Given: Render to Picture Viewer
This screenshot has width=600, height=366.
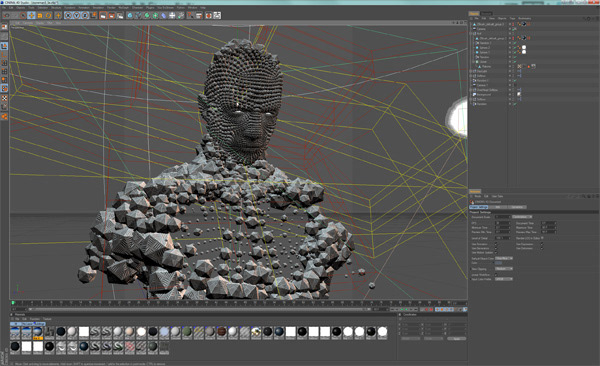Looking at the screenshot, I should [111, 15].
